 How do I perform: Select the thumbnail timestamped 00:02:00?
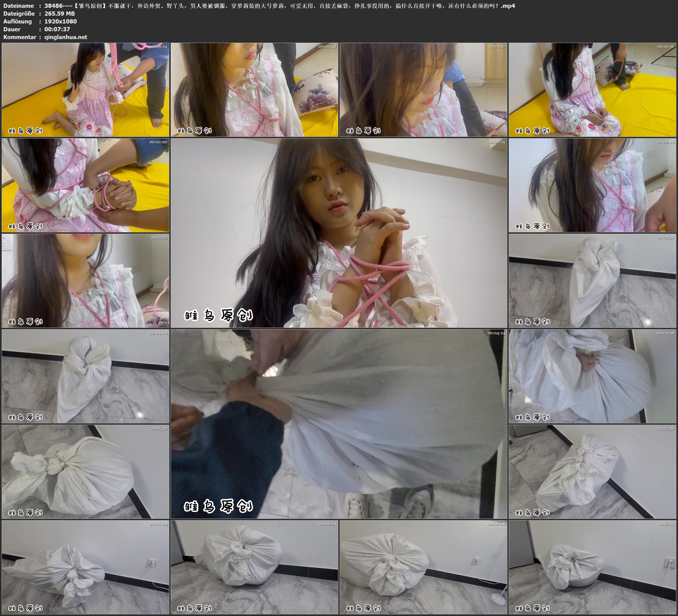point(85,185)
